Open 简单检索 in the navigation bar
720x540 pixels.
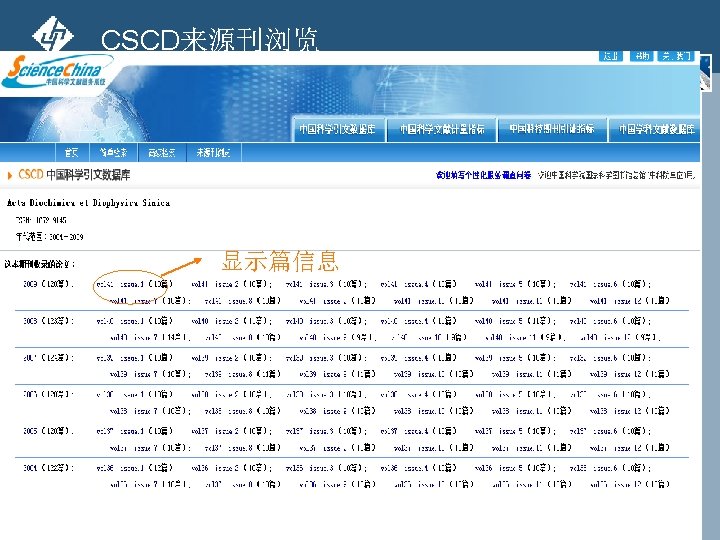(x=113, y=152)
